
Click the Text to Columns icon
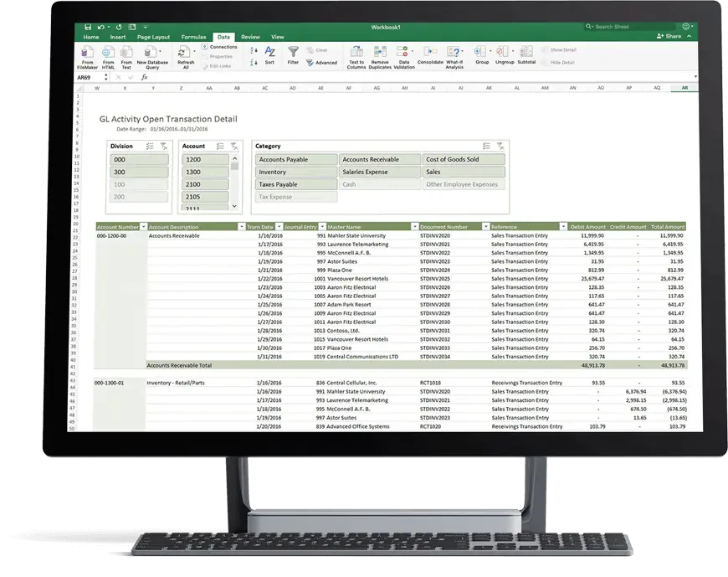click(356, 52)
